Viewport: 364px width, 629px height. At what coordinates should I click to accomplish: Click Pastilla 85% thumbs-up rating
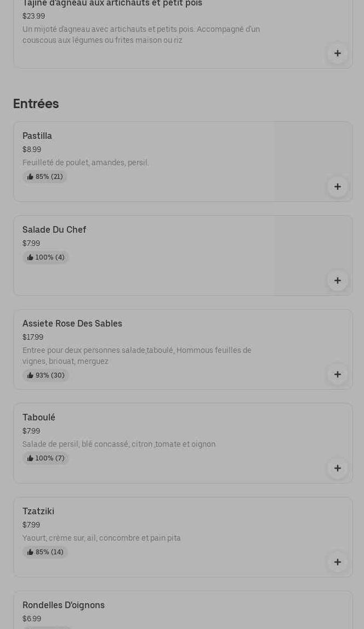(x=45, y=177)
